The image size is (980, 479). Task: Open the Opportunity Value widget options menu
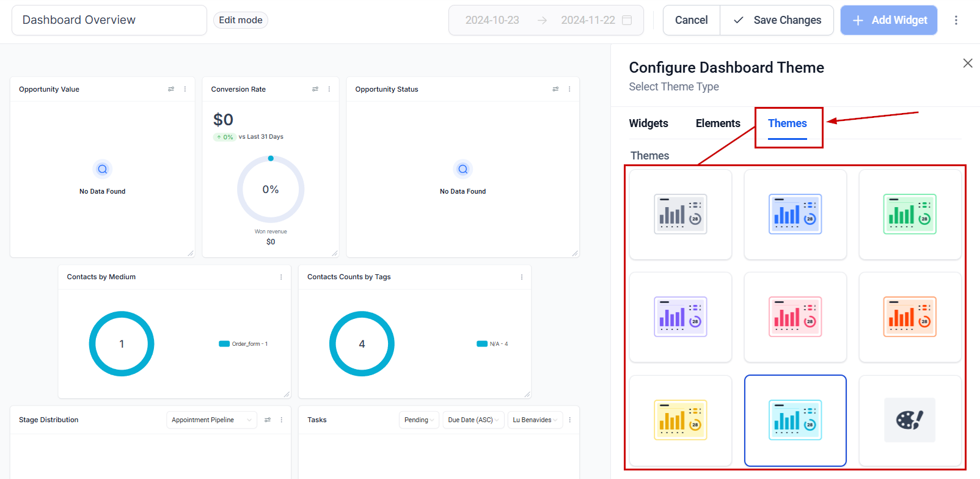point(185,89)
